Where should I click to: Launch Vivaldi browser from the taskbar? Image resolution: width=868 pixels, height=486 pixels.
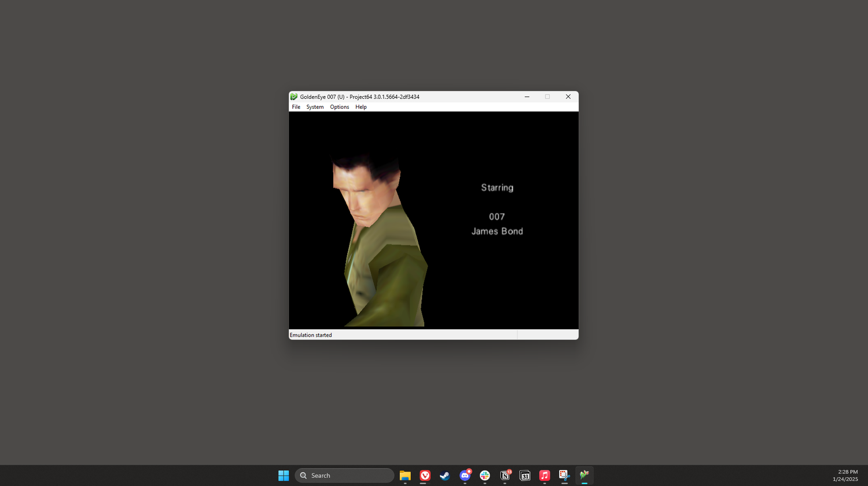(x=425, y=476)
